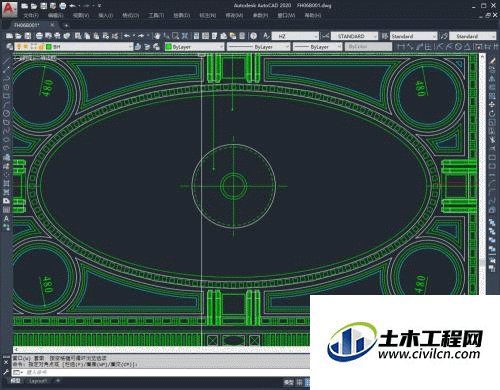The image size is (500, 390).
Task: Select the Erase tool in modify toolbar
Action: 492,61
